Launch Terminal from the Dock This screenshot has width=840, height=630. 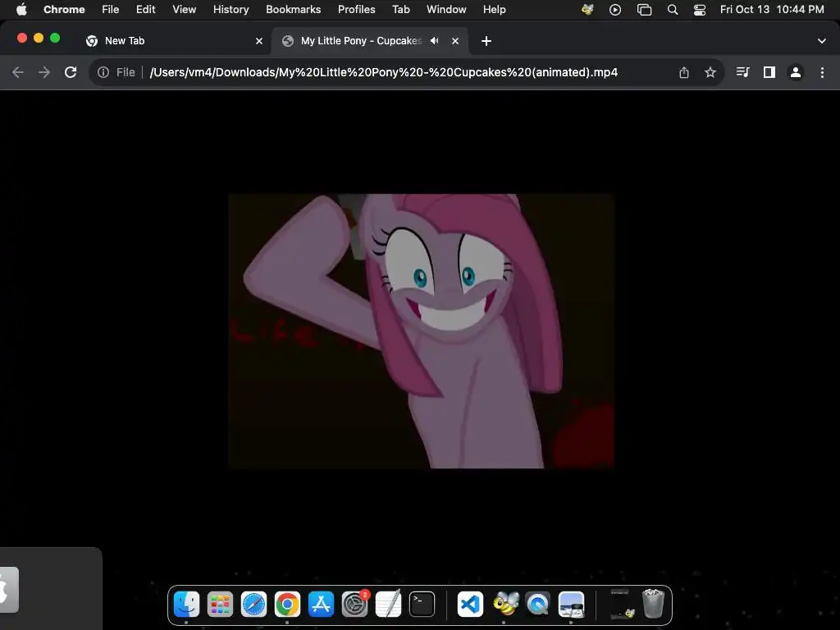tap(422, 605)
